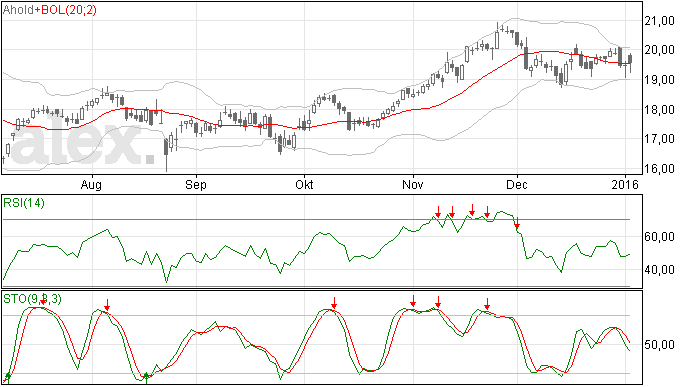Click the 21,00 price axis value
Viewport: 690px width, 387px height.
pyautogui.click(x=660, y=21)
